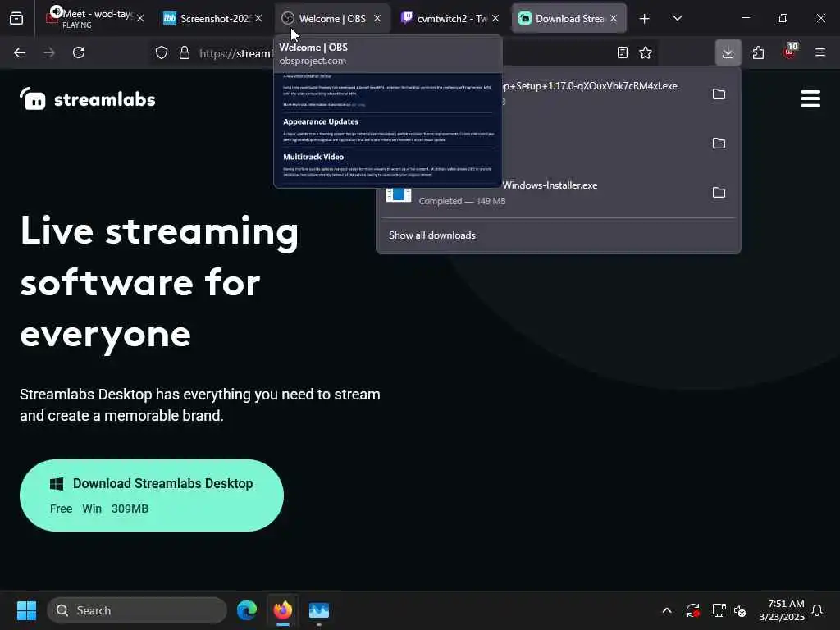Open Windows Start menu
The width and height of the screenshot is (840, 630).
[x=26, y=610]
